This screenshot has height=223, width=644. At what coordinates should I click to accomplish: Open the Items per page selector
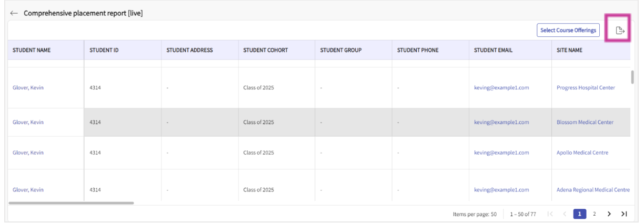tap(475, 214)
